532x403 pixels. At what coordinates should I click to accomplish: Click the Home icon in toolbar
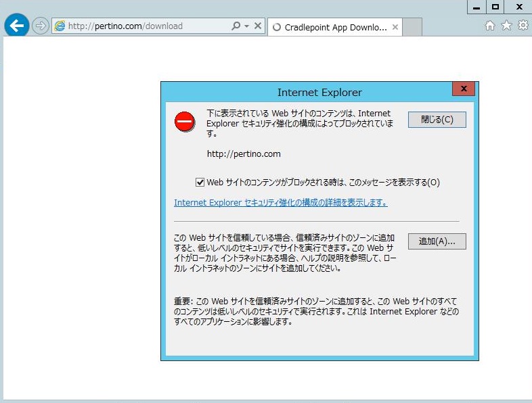pyautogui.click(x=489, y=26)
